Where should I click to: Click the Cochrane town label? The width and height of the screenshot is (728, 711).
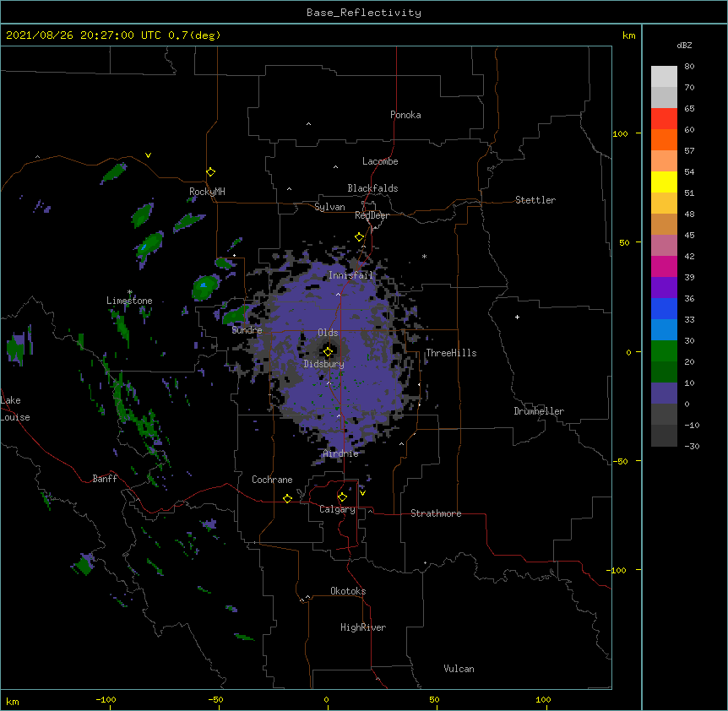[x=272, y=480]
